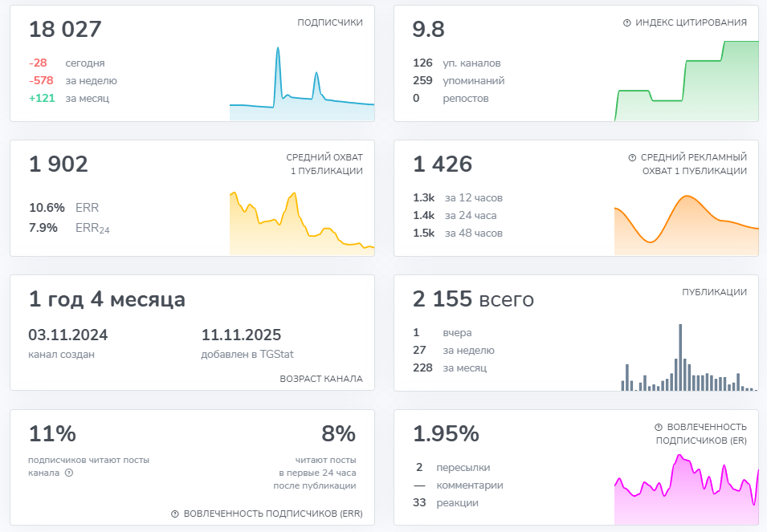This screenshot has width=767, height=532.
Task: Click the ВОЗРАСТ КАНАЛА label
Action: coord(321,379)
